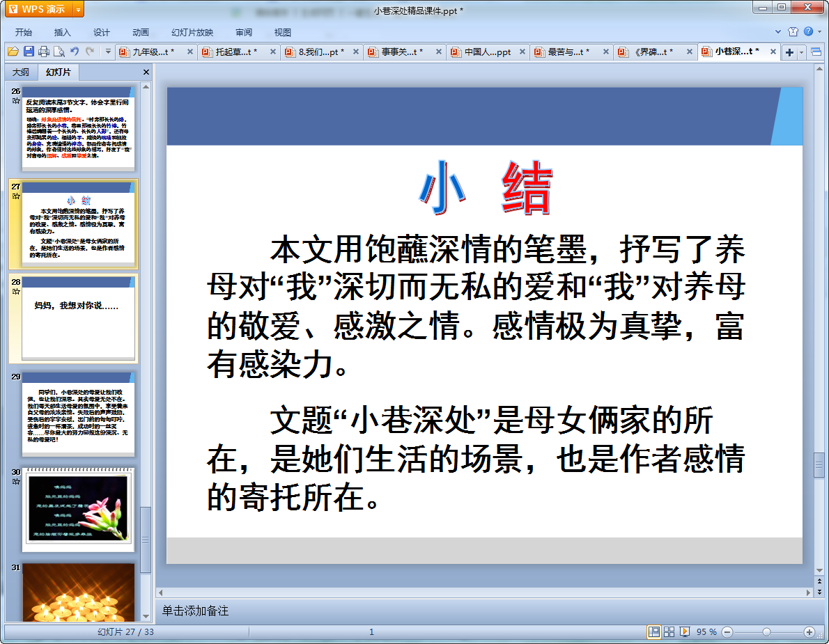The width and height of the screenshot is (829, 644).
Task: Open the 动画 menu tab
Action: (x=141, y=32)
